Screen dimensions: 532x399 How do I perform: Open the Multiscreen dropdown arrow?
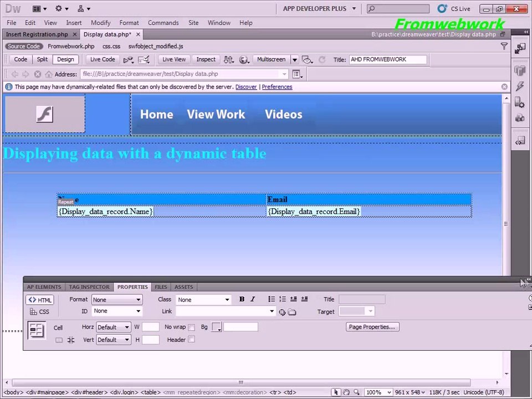coord(294,60)
